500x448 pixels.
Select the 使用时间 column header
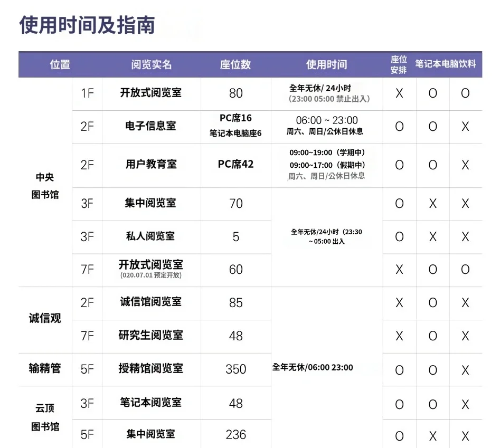[326, 64]
